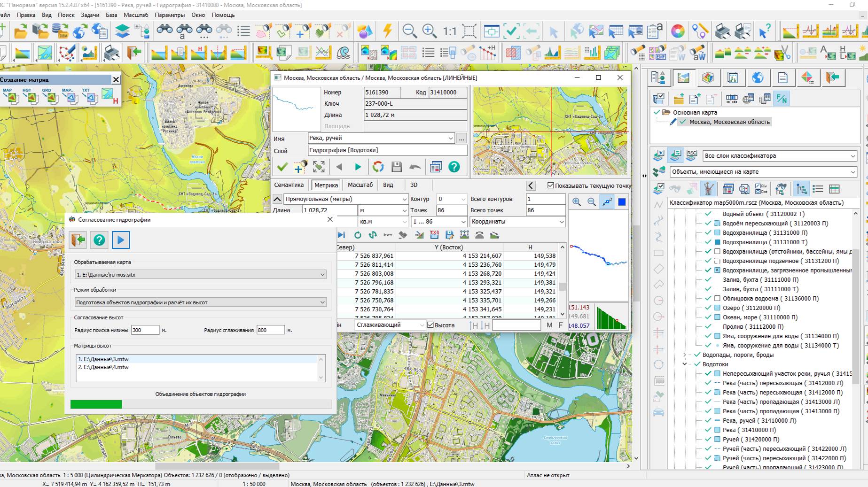Expand the 'Водопады, пороги, броды' tree node

click(x=685, y=355)
